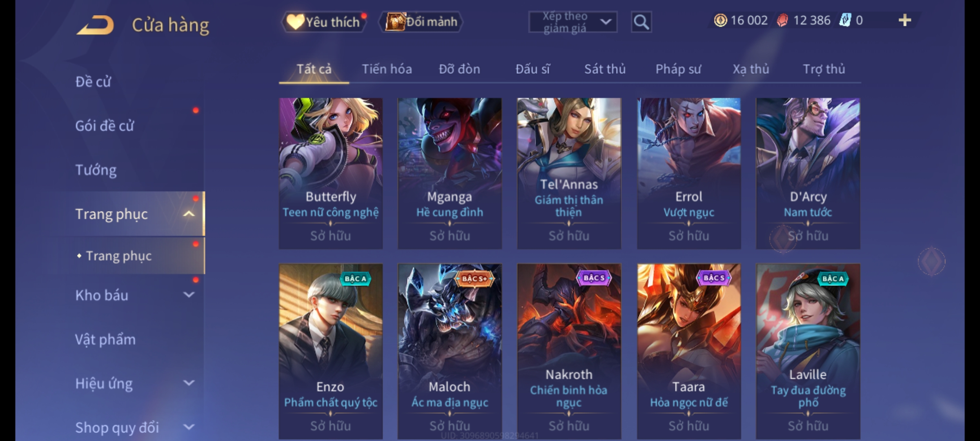Click the red ruby currency icon

click(x=782, y=20)
